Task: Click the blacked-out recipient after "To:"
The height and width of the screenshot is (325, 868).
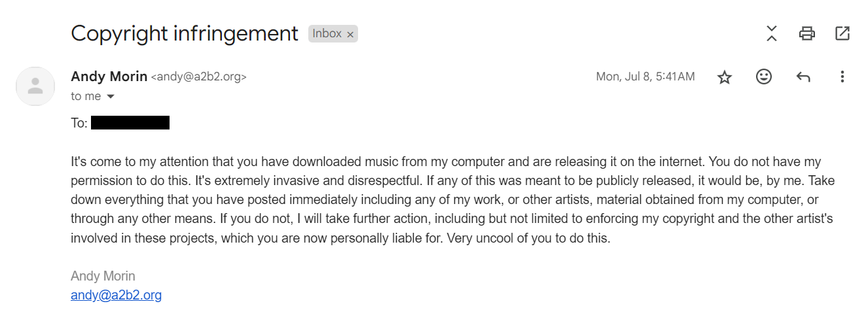Action: (x=130, y=122)
